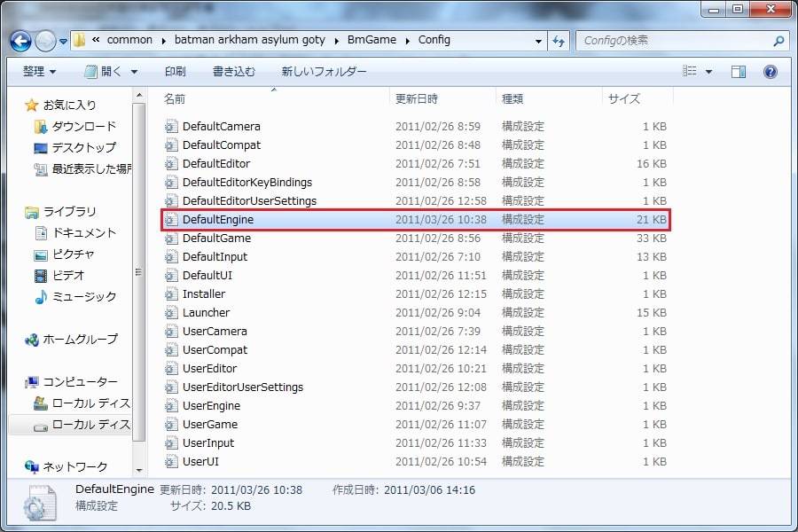Screen dimensions: 798x532
Task: Select the Installer file icon
Action: point(171,294)
